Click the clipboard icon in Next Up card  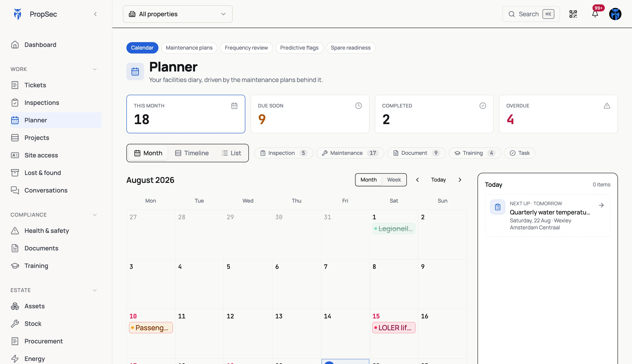click(x=497, y=207)
